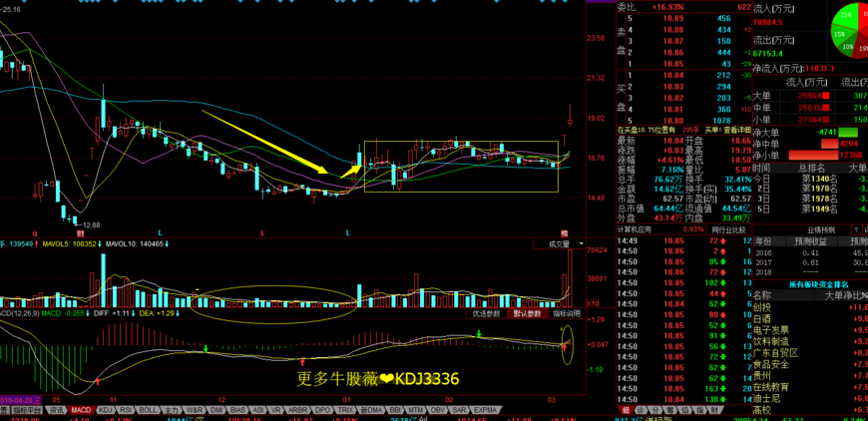868x421 pixels.
Task: Select the 分 tab below trades
Action: [655, 410]
